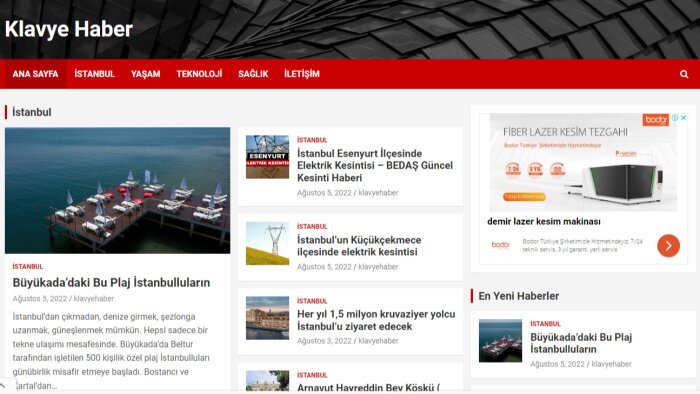
Task: Click klavyehaber author on kruvaziyer article
Action: coord(378,341)
